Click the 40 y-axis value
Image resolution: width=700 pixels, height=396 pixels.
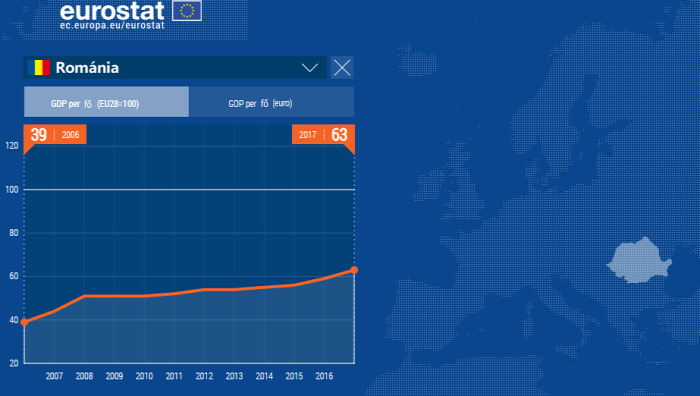click(x=14, y=320)
